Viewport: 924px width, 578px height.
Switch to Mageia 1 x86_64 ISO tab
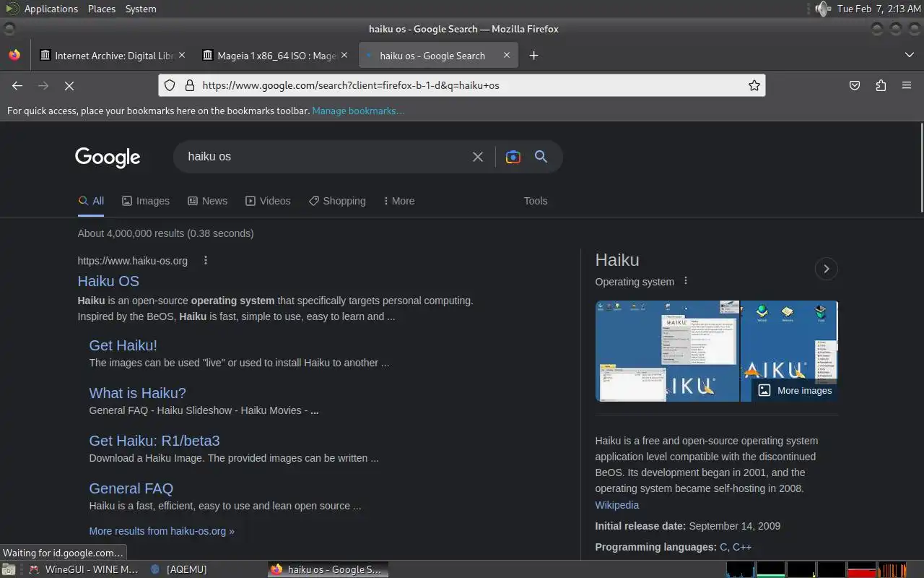pos(276,56)
